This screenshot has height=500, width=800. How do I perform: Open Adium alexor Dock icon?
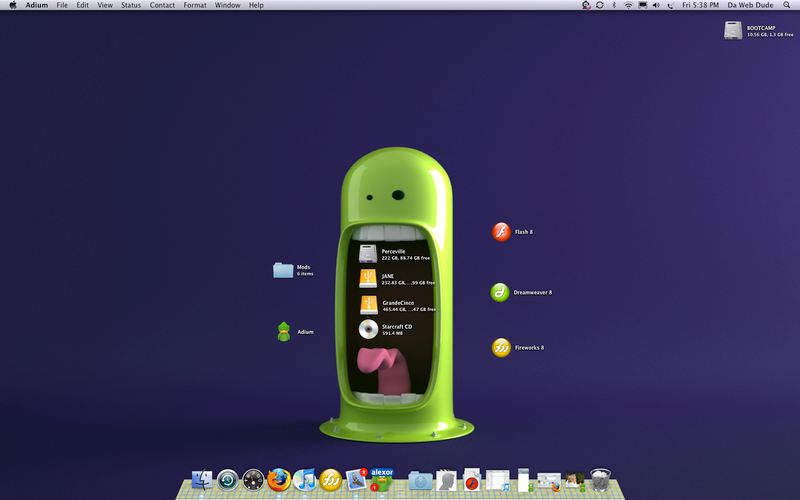click(x=382, y=480)
